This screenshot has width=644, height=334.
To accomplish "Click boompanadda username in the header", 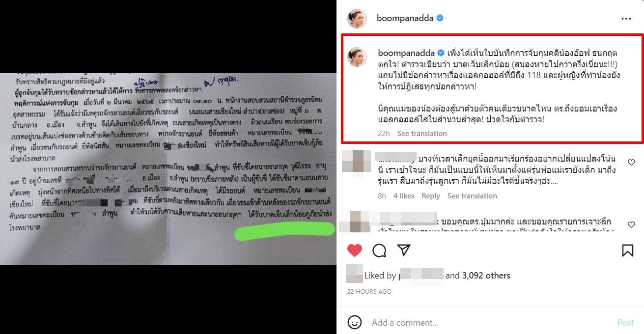I will coord(405,18).
